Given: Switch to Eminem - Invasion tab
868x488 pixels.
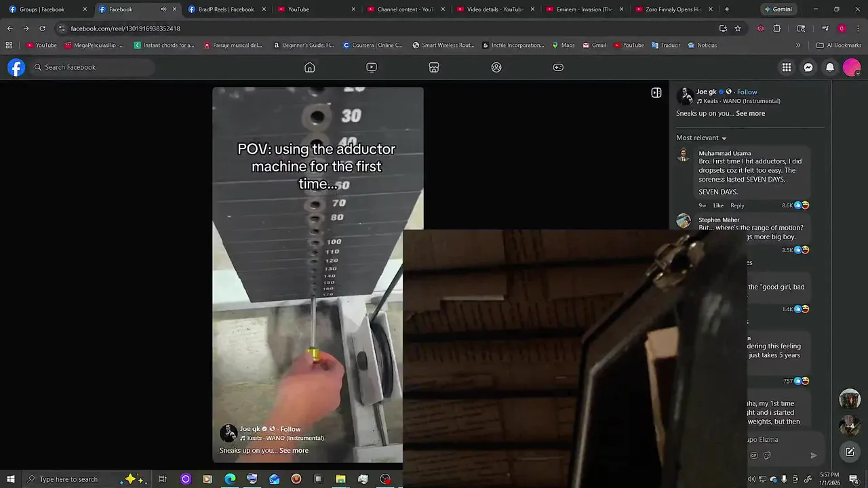Looking at the screenshot, I should [x=585, y=9].
